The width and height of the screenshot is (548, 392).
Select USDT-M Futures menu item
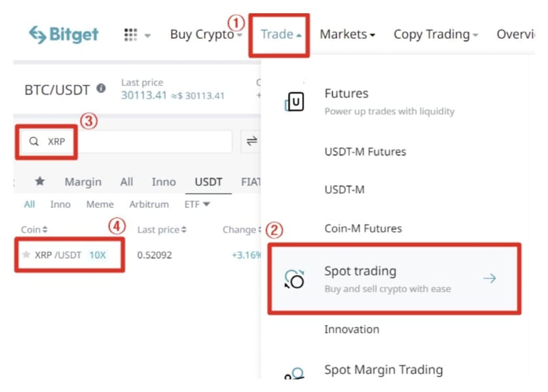coord(365,152)
